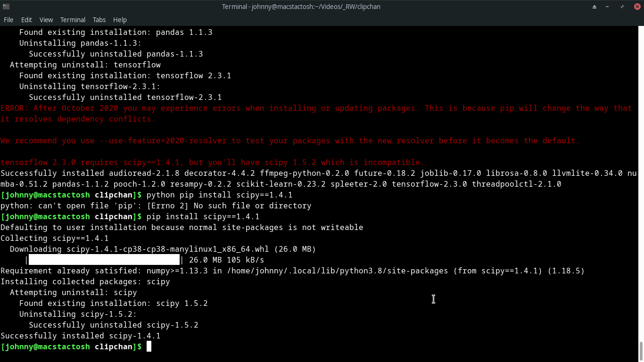
Task: Click the final empty '[johnny@macstactosh clipchan]$' prompt
Action: click(71, 346)
